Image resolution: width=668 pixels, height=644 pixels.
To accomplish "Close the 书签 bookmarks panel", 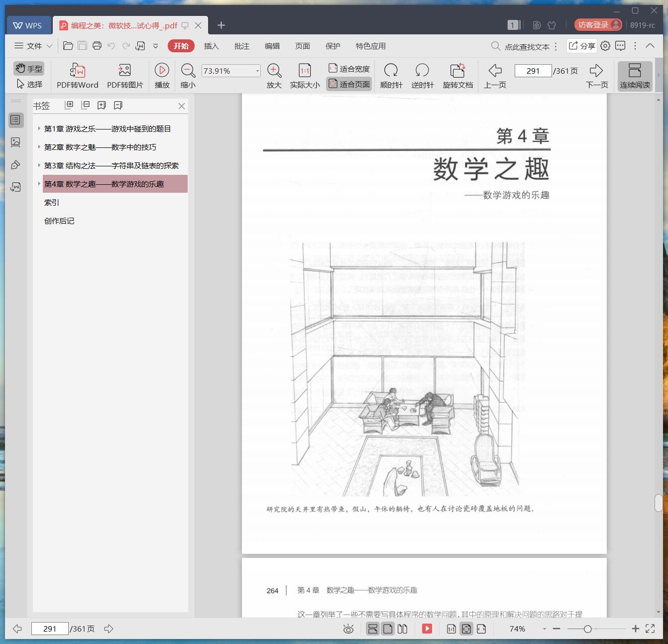I will 182,106.
